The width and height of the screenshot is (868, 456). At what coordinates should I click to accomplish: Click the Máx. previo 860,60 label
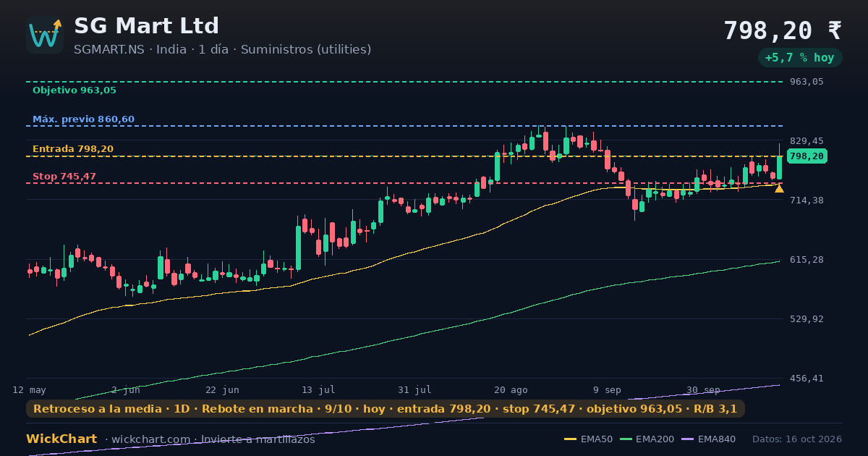(83, 119)
